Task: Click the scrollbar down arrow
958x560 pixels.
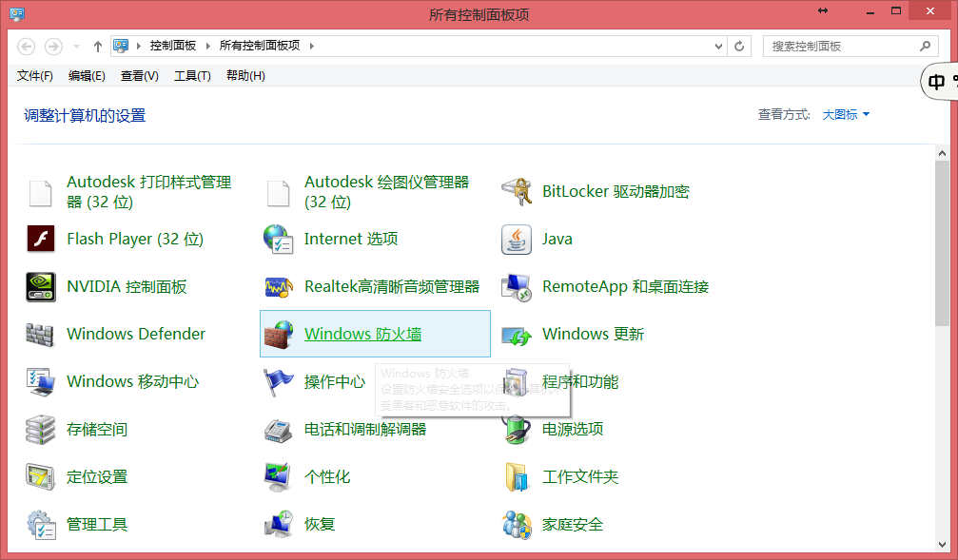Action: (x=942, y=544)
